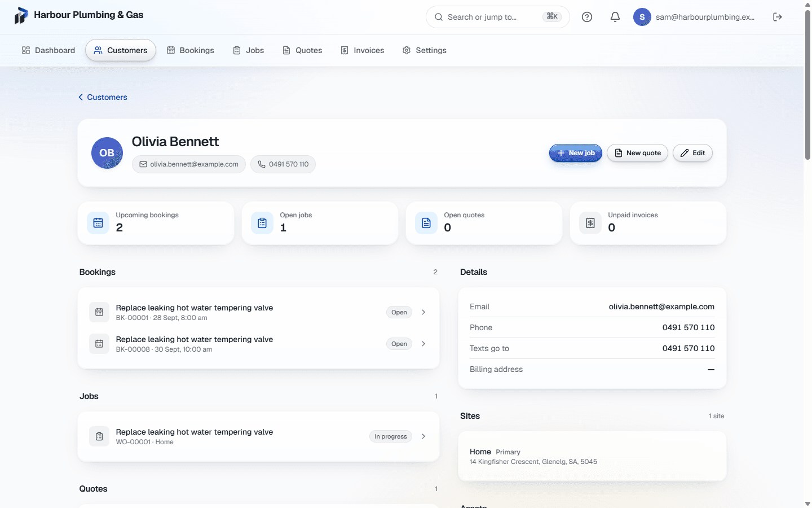Click the BK-00001 booking title
This screenshot has height=508, width=812.
pyautogui.click(x=195, y=308)
